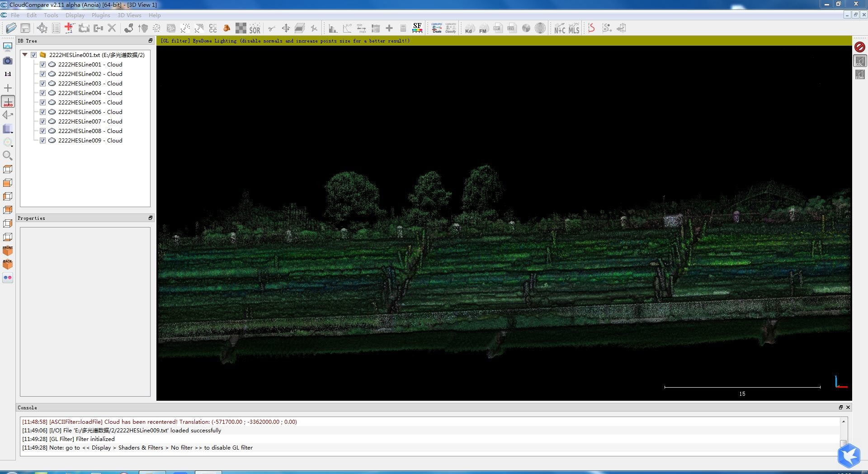
Task: Click the 1:1 zoom sidebar icon
Action: (x=8, y=74)
